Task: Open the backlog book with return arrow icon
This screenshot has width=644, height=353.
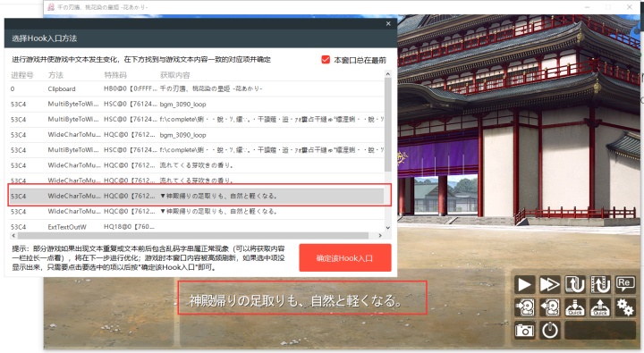Action: 575,284
